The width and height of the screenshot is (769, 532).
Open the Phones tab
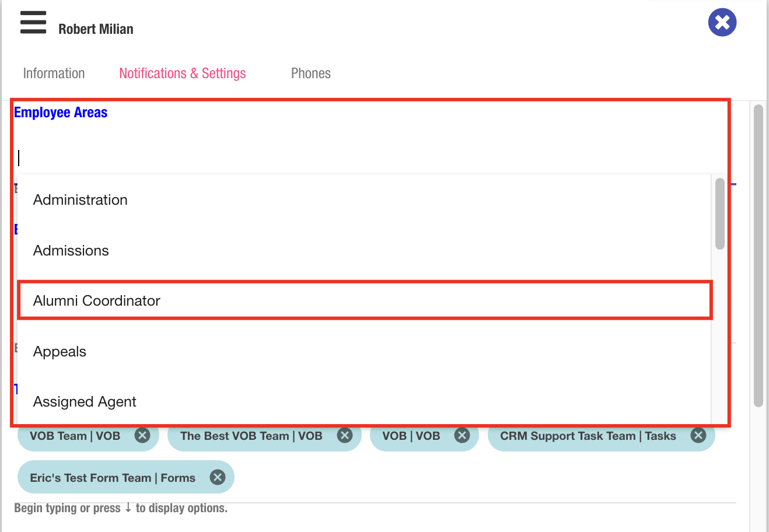point(310,73)
